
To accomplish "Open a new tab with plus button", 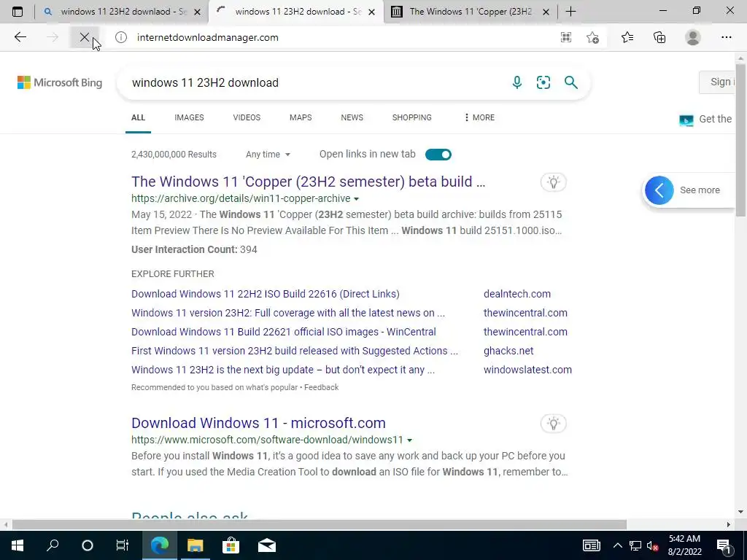I will click(x=570, y=12).
